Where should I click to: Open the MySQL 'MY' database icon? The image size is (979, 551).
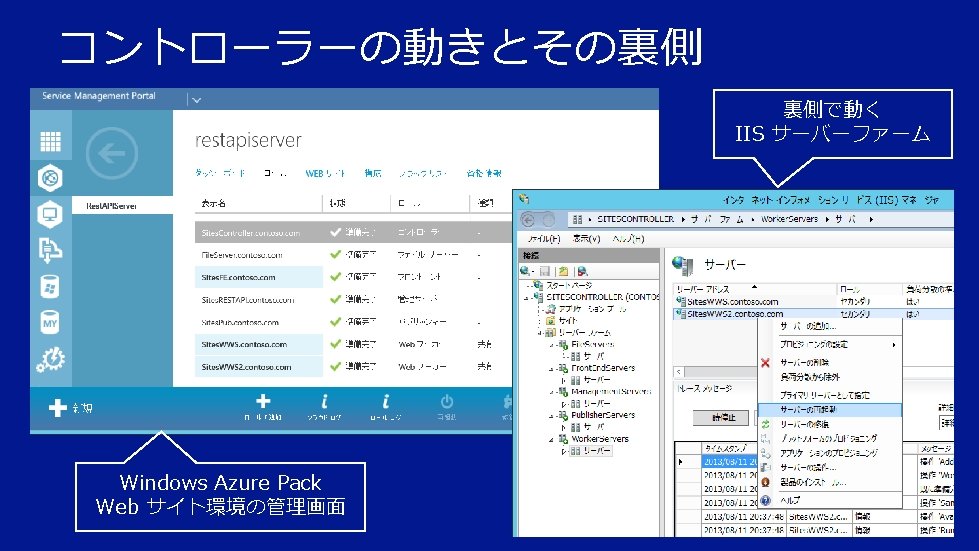50,323
